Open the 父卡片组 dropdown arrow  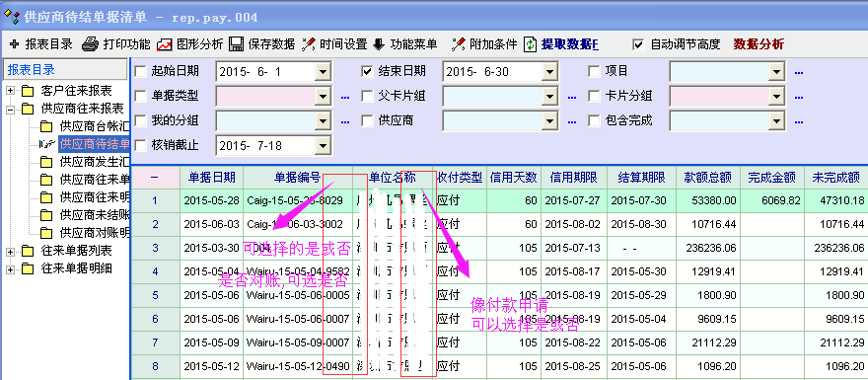pos(549,97)
